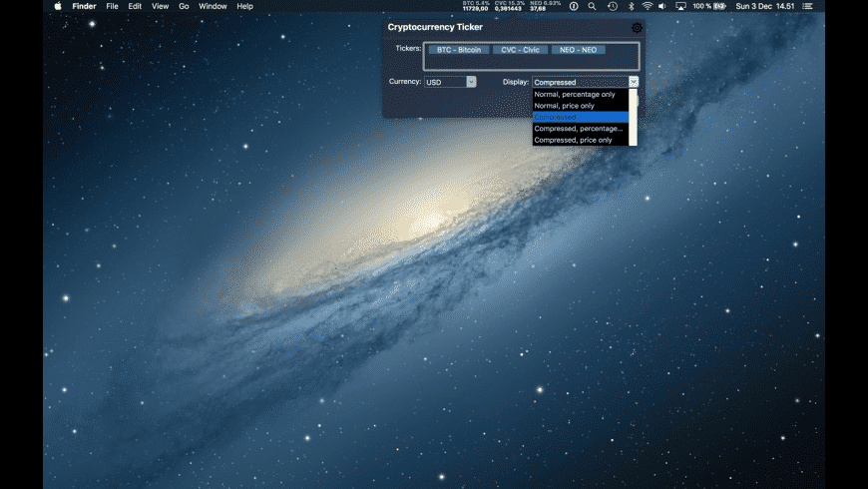The height and width of the screenshot is (489, 868).
Task: Collapse the Display combo box arrow
Action: point(634,82)
